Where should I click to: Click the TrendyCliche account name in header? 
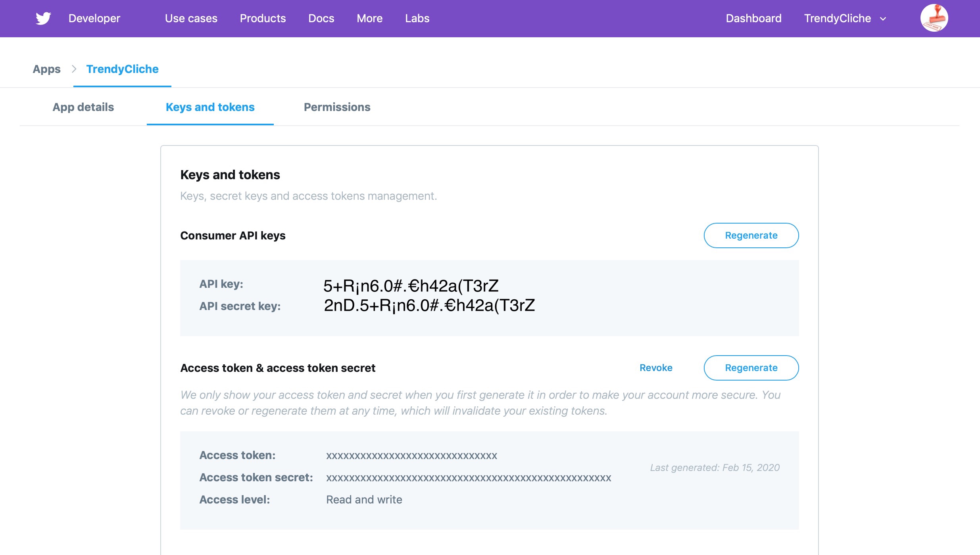[837, 18]
